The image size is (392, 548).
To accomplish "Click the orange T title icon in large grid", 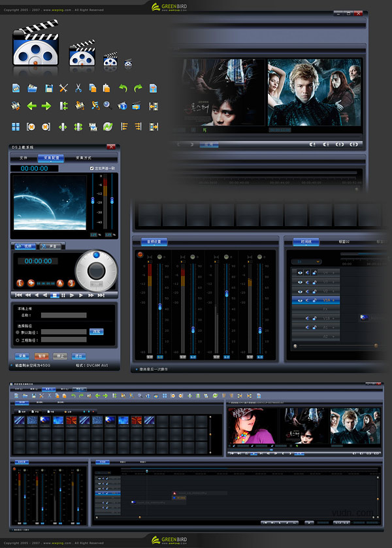I will tap(153, 88).
